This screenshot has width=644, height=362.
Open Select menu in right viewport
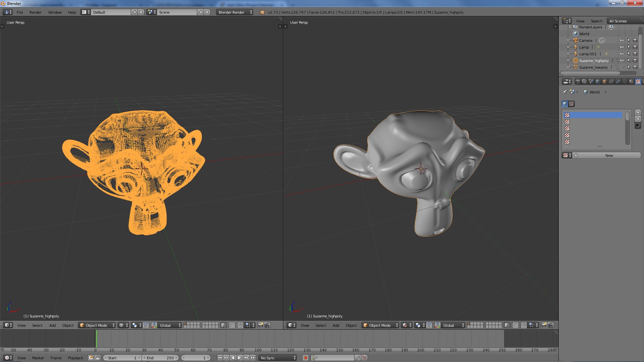pos(321,325)
